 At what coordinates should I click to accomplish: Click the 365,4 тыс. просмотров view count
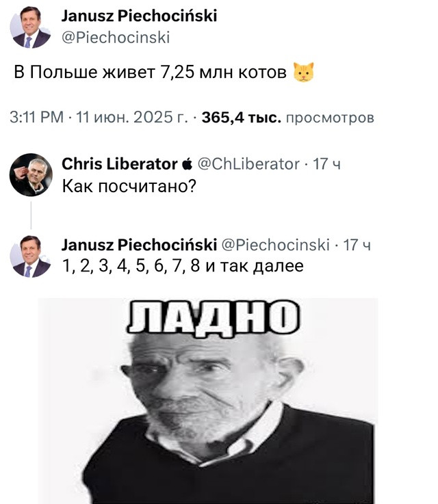tap(288, 118)
